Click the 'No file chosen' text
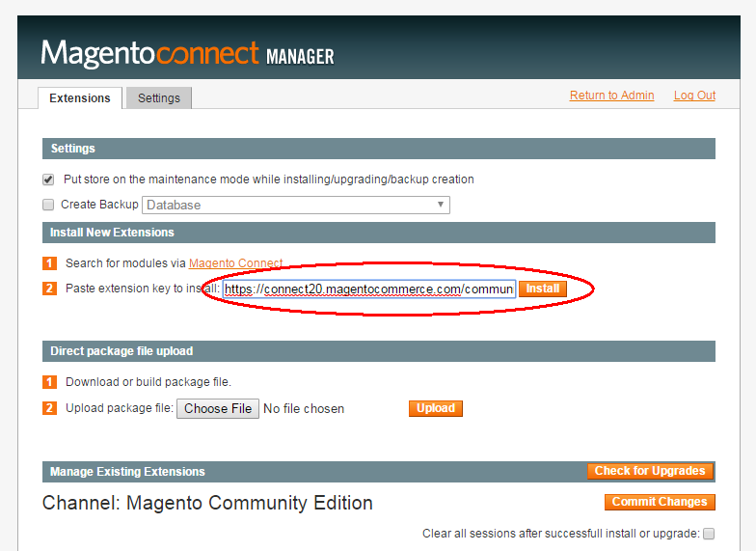This screenshot has height=551, width=756. pyautogui.click(x=304, y=409)
